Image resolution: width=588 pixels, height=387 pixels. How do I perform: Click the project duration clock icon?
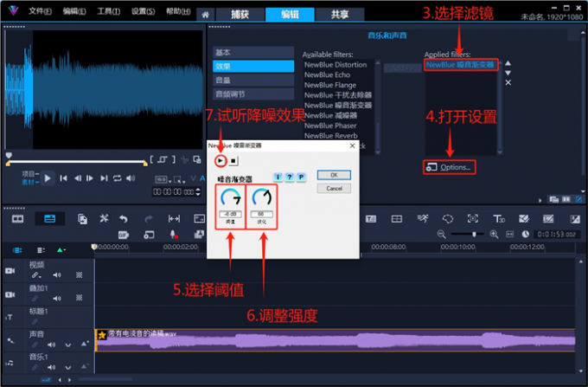tap(526, 235)
